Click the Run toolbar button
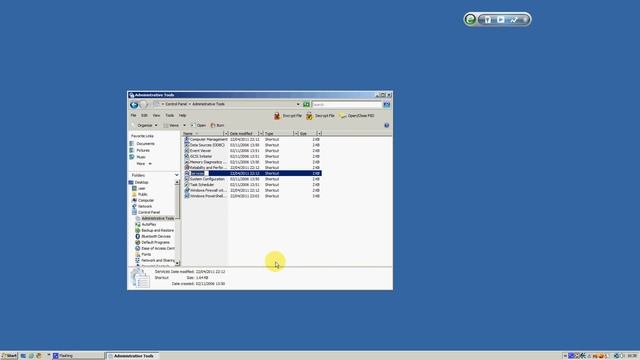The image size is (640, 360). point(217,125)
